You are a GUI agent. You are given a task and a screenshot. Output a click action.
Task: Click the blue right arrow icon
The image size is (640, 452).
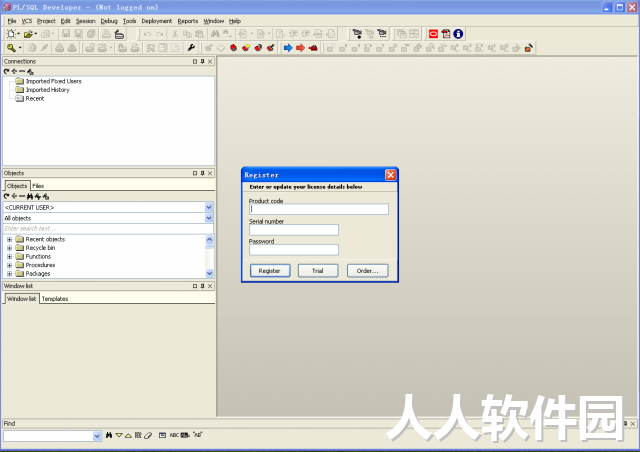click(x=288, y=48)
